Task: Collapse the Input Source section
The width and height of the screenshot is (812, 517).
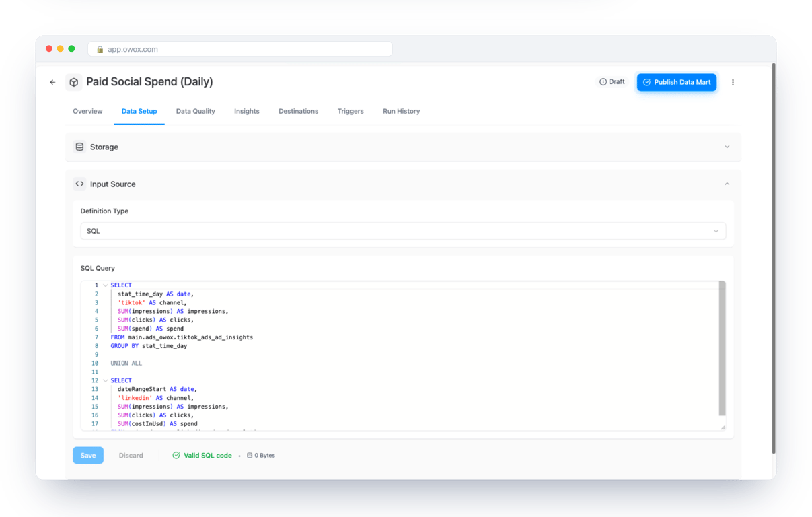Action: point(727,184)
